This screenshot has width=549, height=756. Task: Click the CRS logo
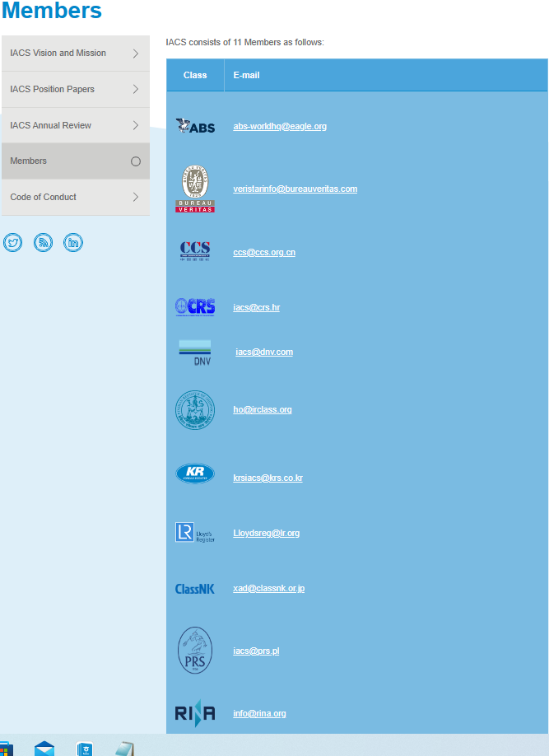tap(195, 306)
